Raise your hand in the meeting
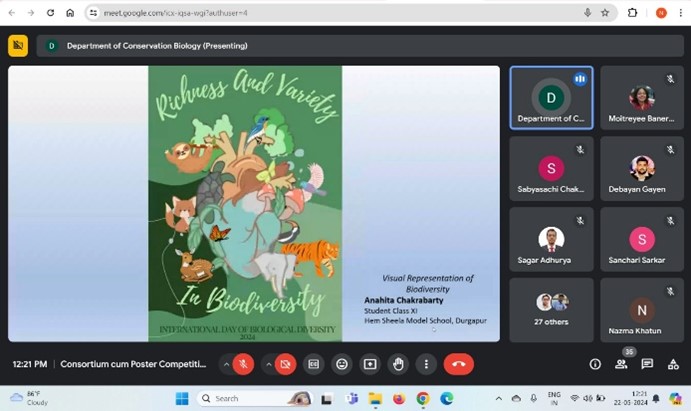This screenshot has width=691, height=411. pos(399,364)
